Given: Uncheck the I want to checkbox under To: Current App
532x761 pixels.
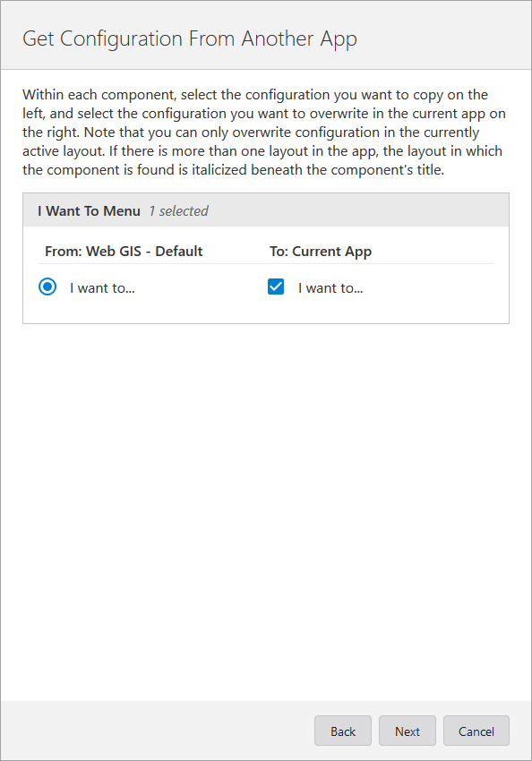Looking at the screenshot, I should 276,286.
